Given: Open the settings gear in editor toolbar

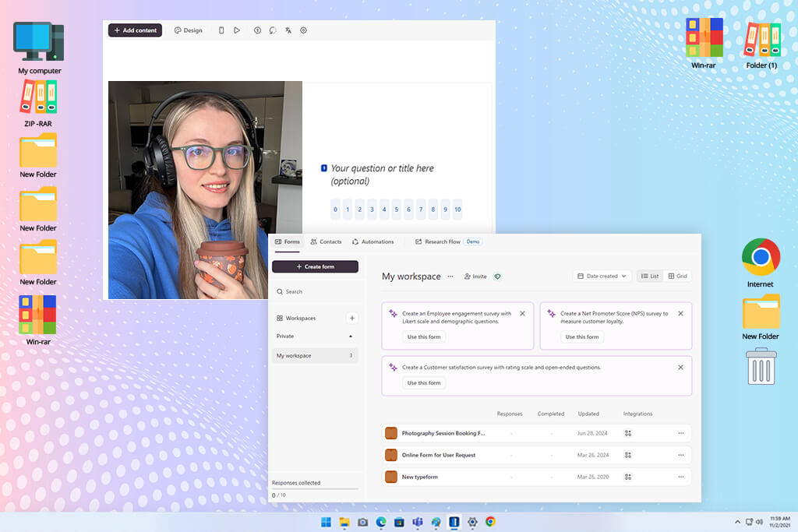Looking at the screenshot, I should coord(303,30).
